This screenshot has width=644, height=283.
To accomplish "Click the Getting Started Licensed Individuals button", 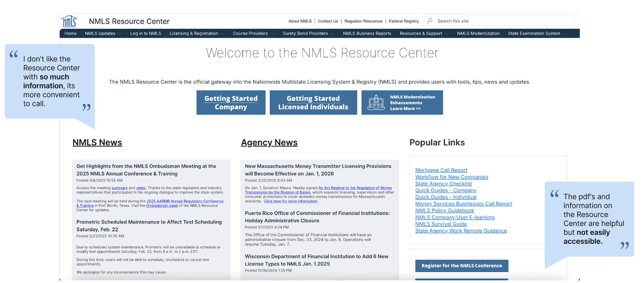I will pos(313,103).
